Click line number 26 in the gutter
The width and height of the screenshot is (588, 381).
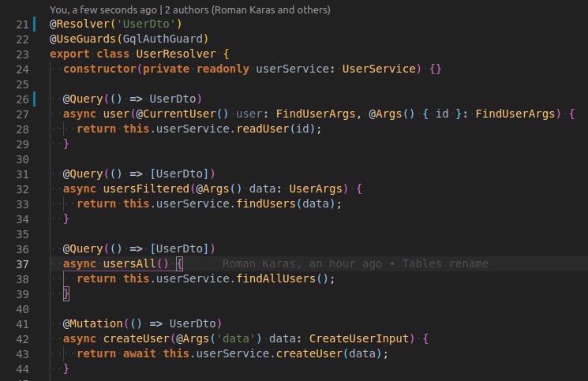(23, 99)
